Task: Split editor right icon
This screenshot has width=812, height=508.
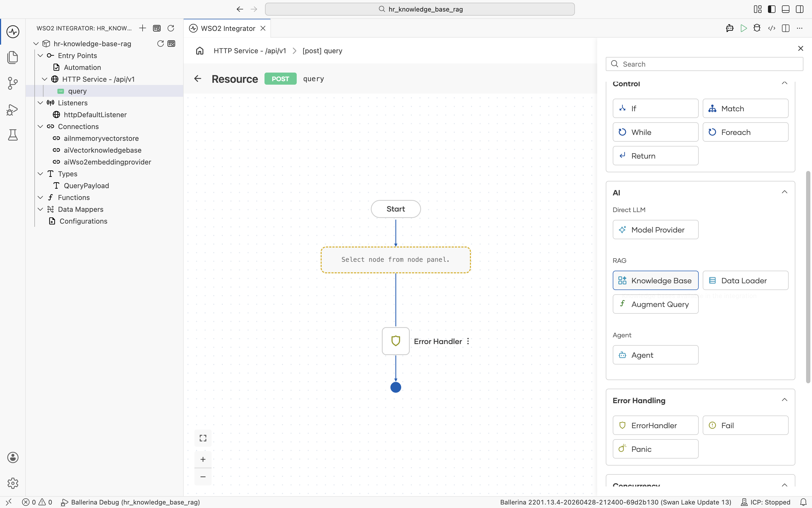Action: (785, 28)
